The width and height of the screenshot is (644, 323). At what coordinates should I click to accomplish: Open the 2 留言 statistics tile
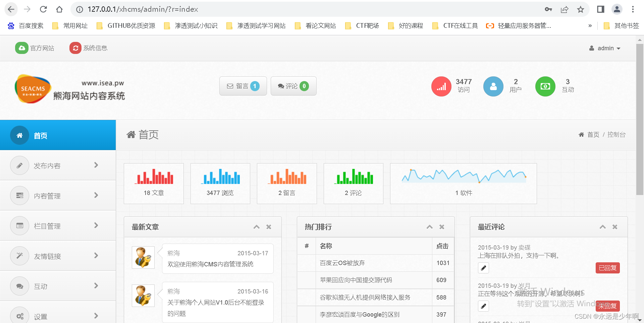coord(287,184)
